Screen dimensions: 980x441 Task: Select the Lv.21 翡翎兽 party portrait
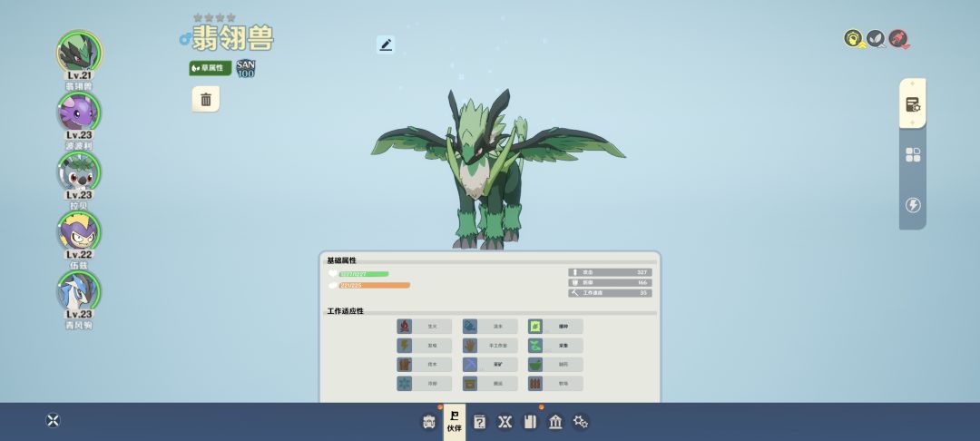coord(79,52)
